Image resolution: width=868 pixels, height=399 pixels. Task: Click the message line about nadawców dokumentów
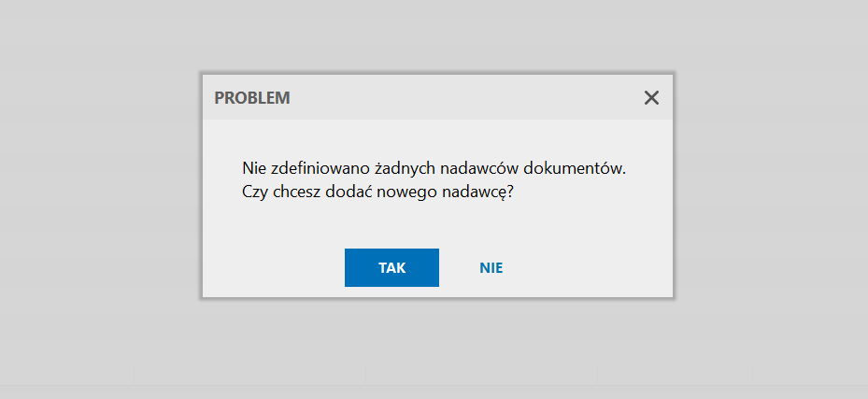click(x=434, y=167)
